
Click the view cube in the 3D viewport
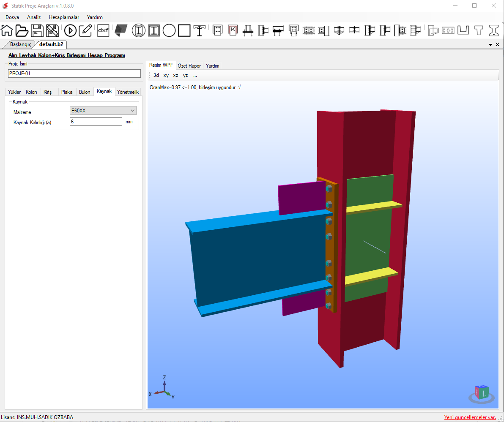pos(482,394)
